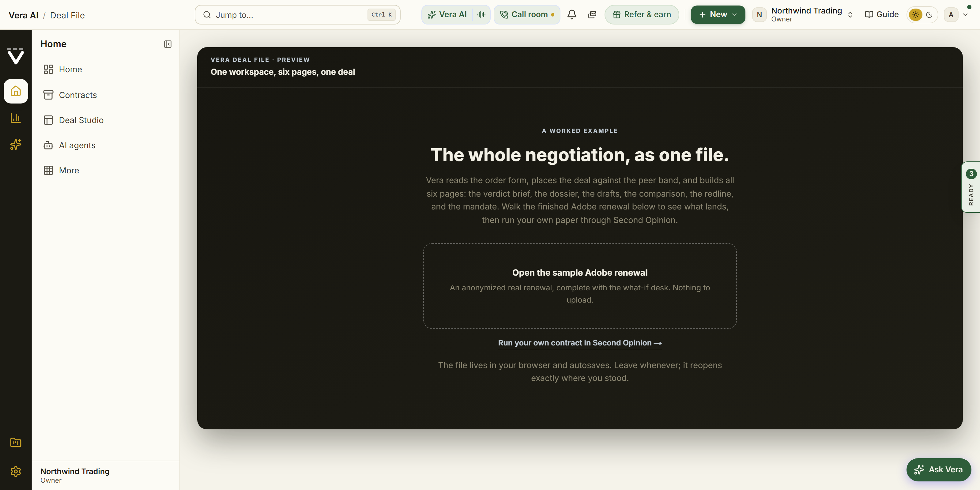The image size is (980, 490).
Task: Select the Home icon in the dark rail
Action: tap(16, 91)
